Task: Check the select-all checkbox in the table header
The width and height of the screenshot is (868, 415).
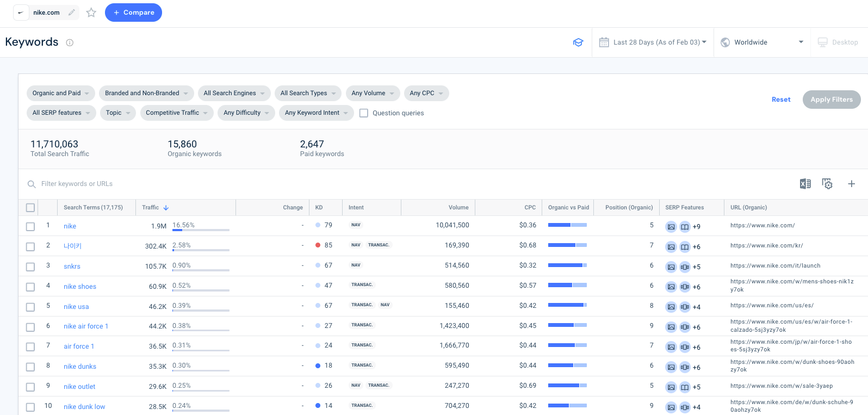Action: [x=30, y=208]
